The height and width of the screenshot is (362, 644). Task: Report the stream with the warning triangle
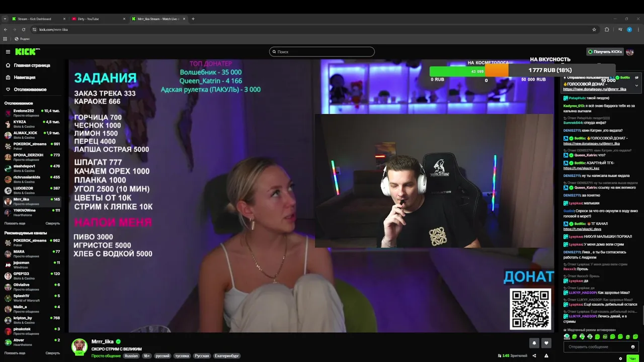click(x=546, y=355)
